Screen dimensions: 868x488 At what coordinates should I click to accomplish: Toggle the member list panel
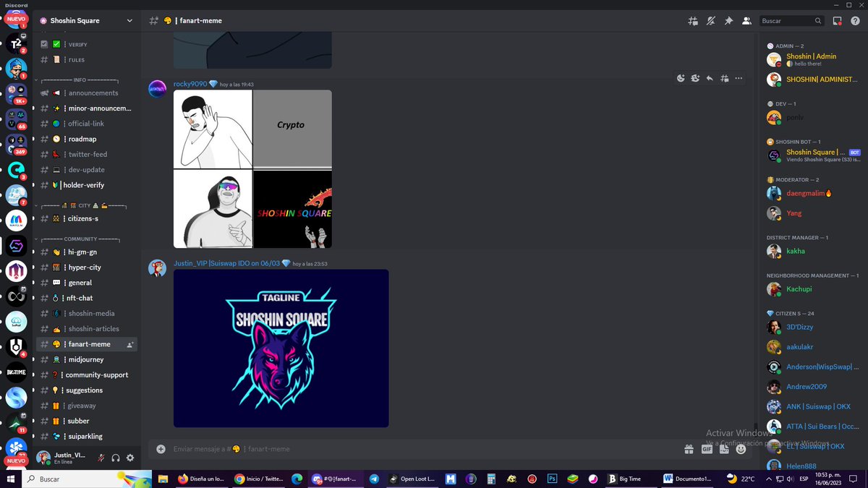coord(747,21)
